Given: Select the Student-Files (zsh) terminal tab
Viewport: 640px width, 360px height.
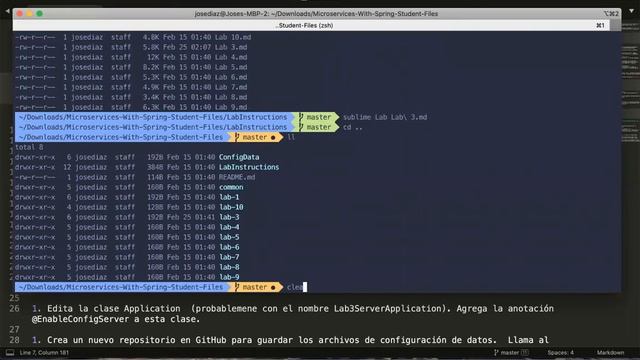Looking at the screenshot, I should (x=304, y=25).
